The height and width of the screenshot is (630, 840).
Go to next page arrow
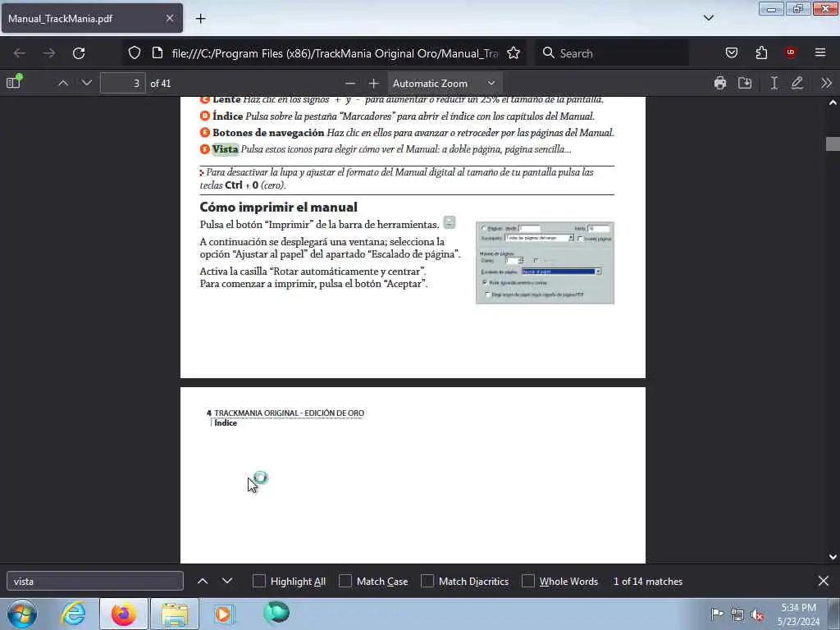pos(87,83)
